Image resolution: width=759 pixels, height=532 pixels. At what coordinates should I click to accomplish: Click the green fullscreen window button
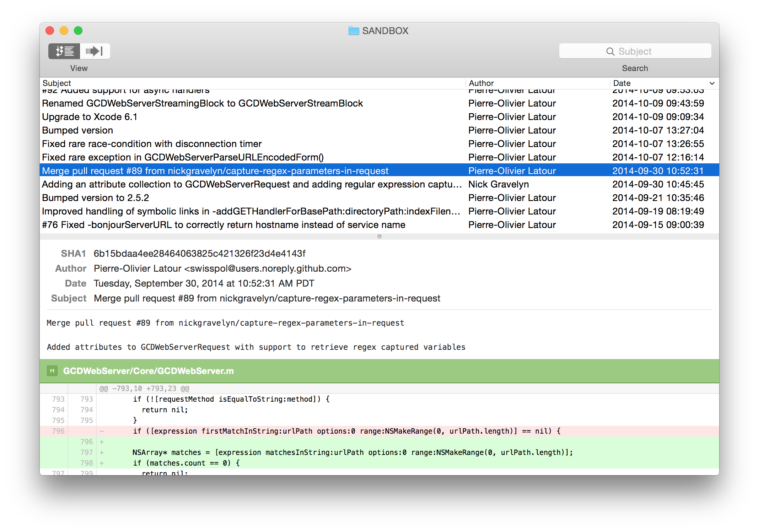coord(78,31)
